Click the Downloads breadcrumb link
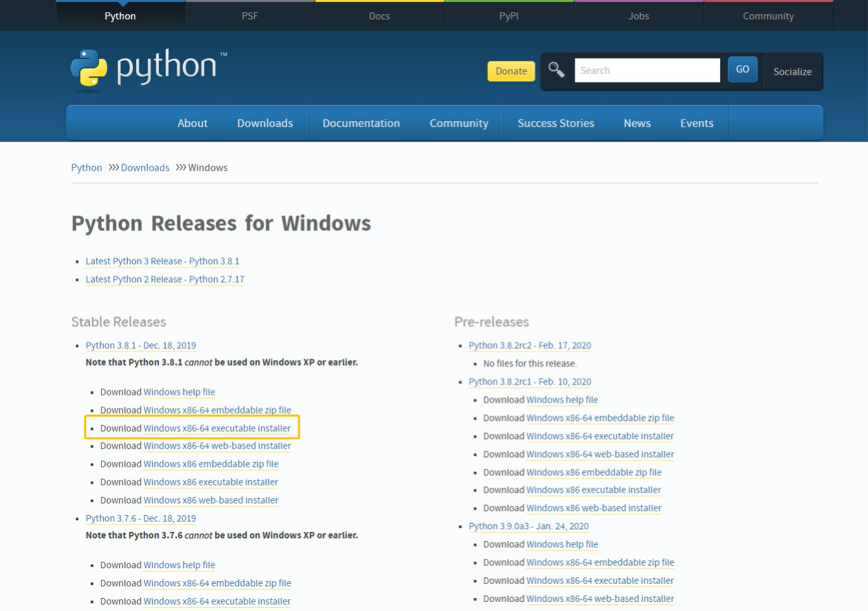Image resolution: width=868 pixels, height=611 pixels. pyautogui.click(x=145, y=168)
